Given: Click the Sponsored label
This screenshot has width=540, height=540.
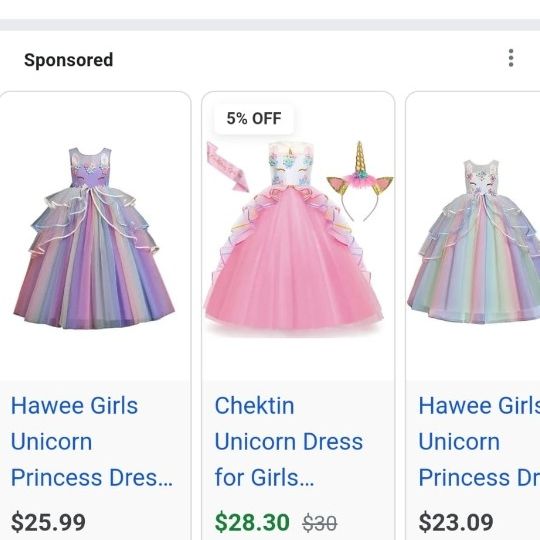Looking at the screenshot, I should pos(69,60).
